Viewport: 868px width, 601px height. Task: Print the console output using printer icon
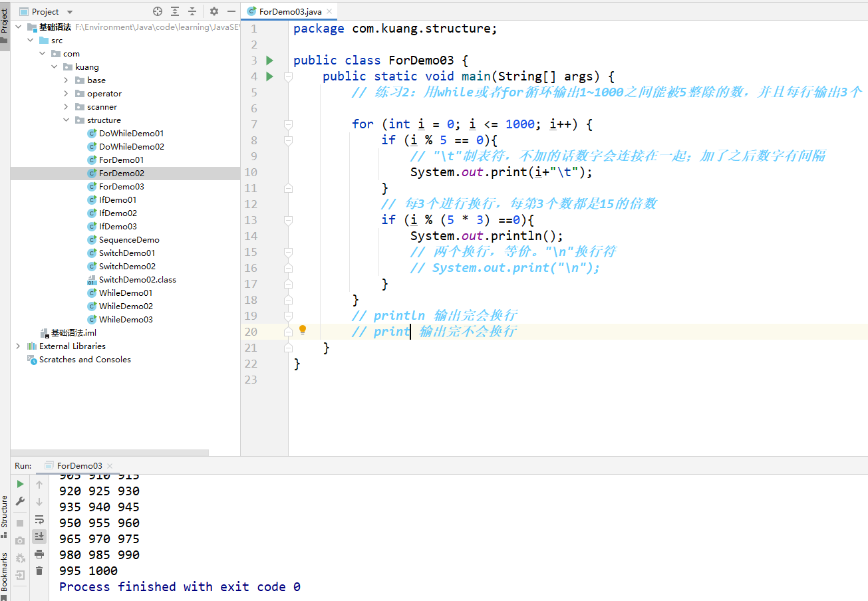click(39, 554)
